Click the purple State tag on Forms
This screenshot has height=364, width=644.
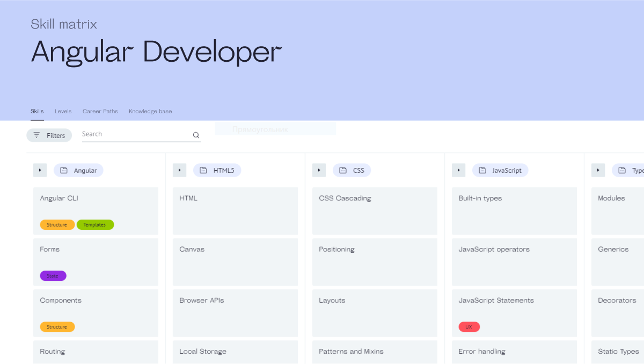[53, 276]
